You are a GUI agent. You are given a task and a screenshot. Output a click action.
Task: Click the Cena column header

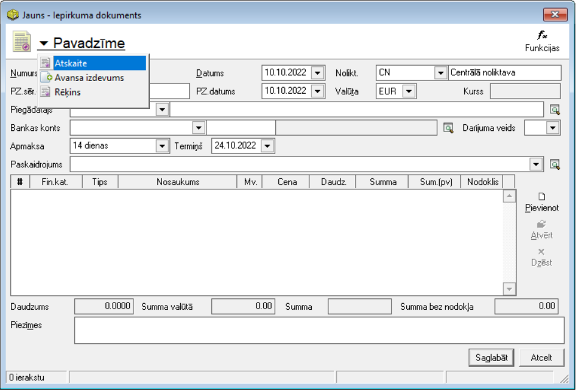[x=286, y=182]
